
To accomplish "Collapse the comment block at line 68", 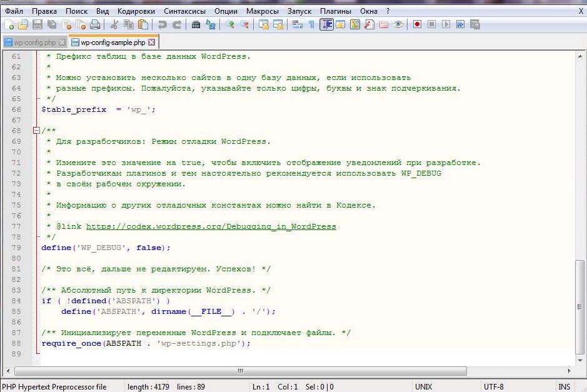I will [36, 131].
